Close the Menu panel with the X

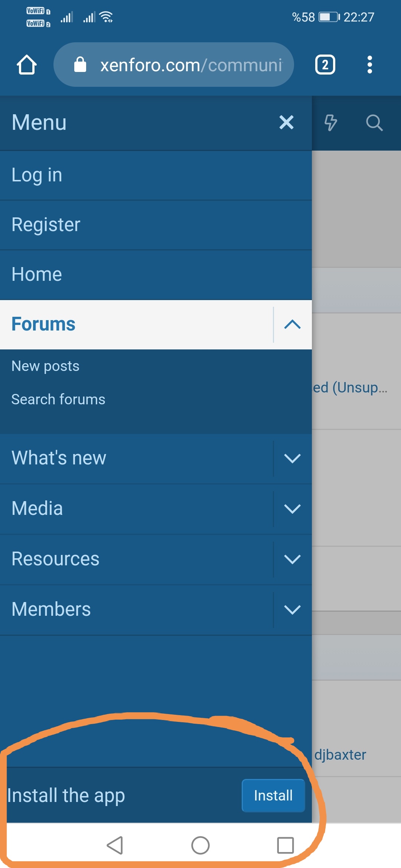pyautogui.click(x=286, y=122)
